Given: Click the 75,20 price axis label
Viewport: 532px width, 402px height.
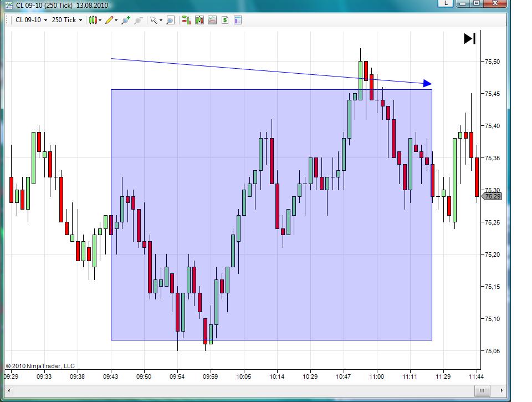Looking at the screenshot, I should coord(492,255).
